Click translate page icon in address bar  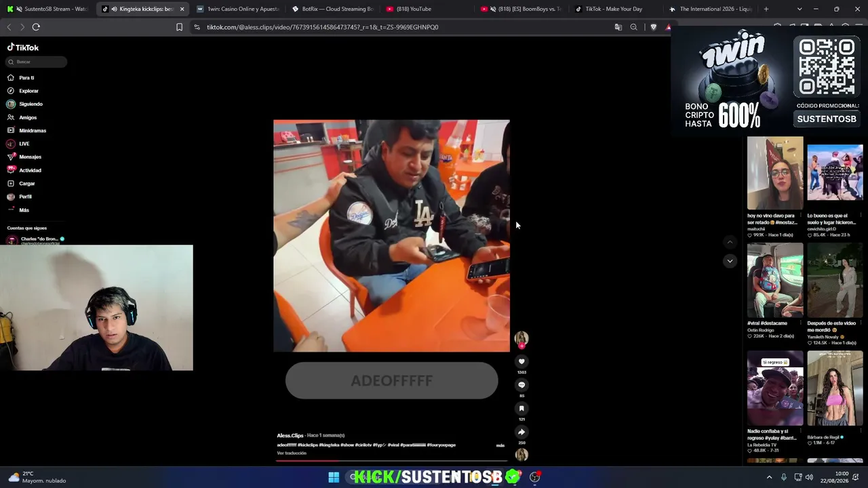(618, 27)
